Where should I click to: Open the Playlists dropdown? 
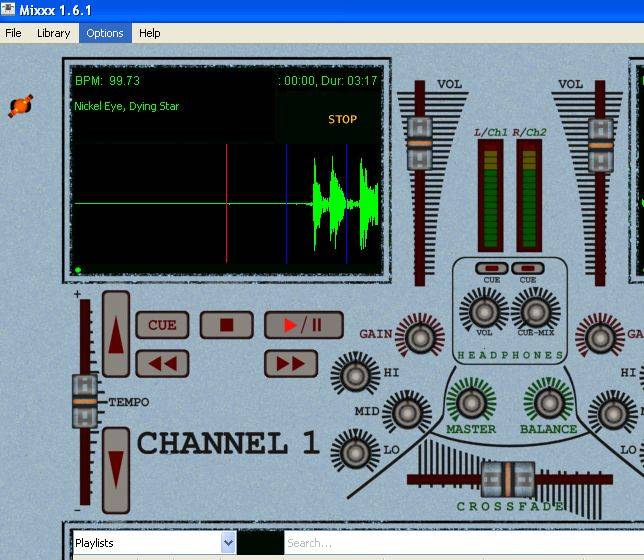154,543
